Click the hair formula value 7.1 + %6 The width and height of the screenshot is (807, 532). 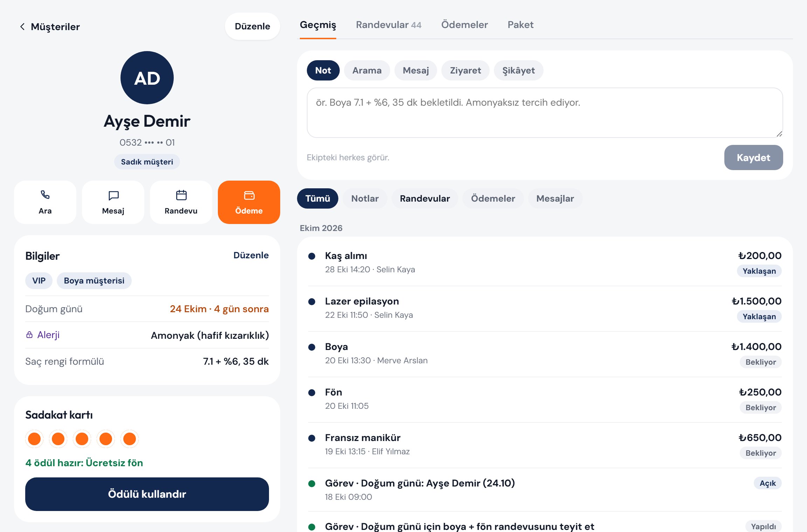(236, 361)
